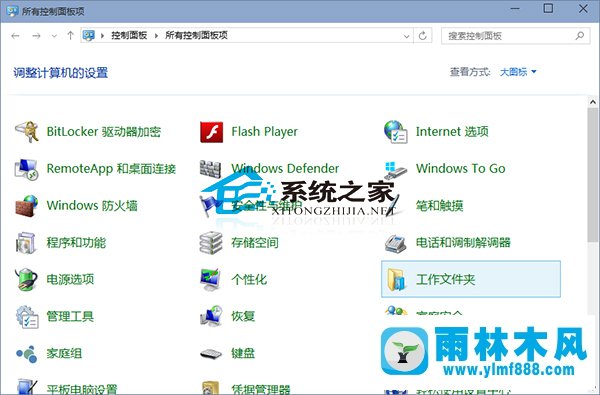Go up one level with up arrow

[70, 36]
